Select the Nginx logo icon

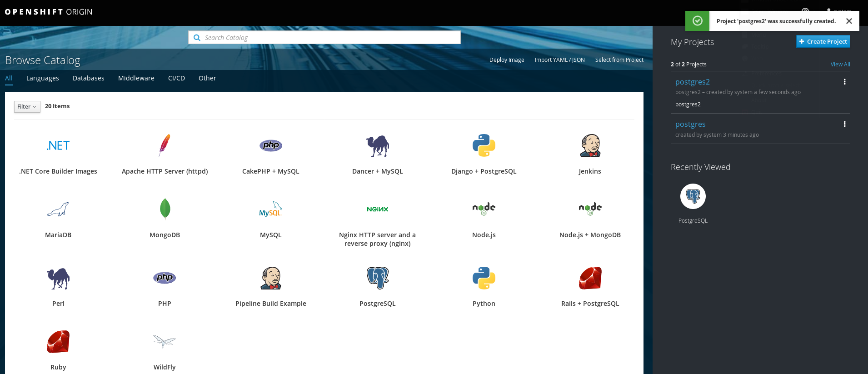[x=378, y=209]
